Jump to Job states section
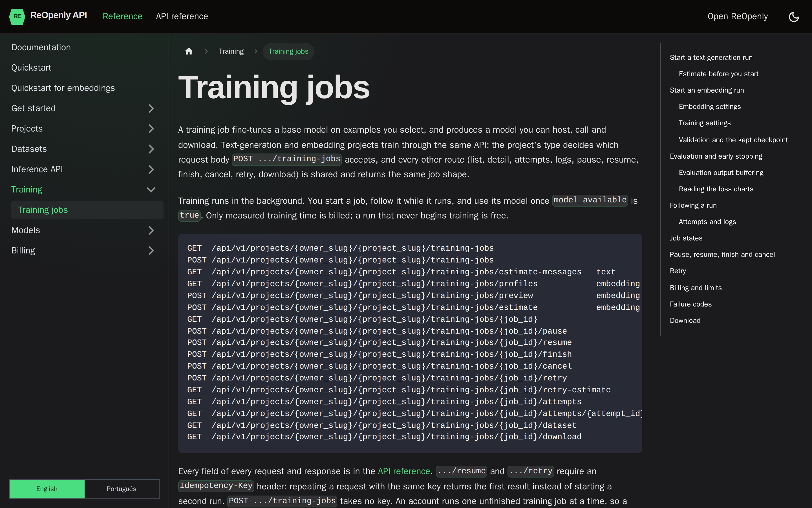Viewport: 812px width, 508px height. [x=686, y=238]
